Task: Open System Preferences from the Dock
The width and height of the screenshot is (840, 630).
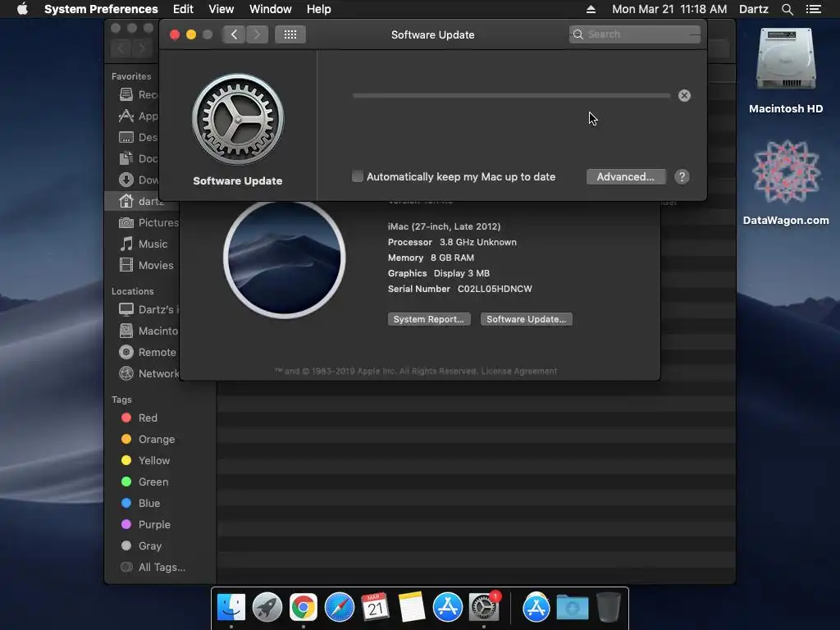Action: [x=484, y=608]
